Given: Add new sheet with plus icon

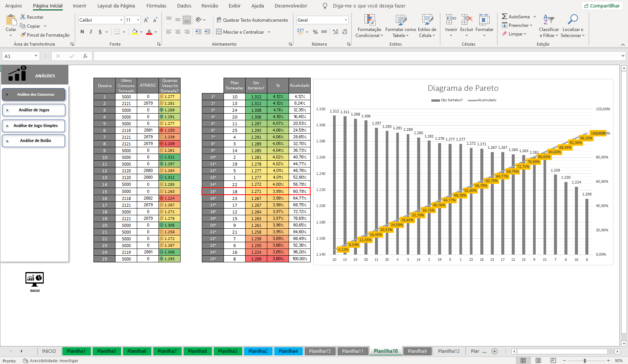Looking at the screenshot, I should [x=495, y=351].
